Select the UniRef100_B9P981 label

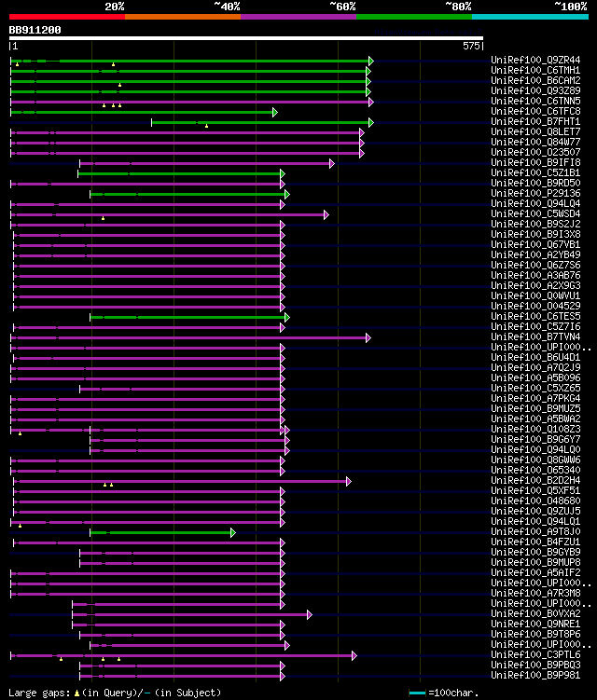(535, 676)
